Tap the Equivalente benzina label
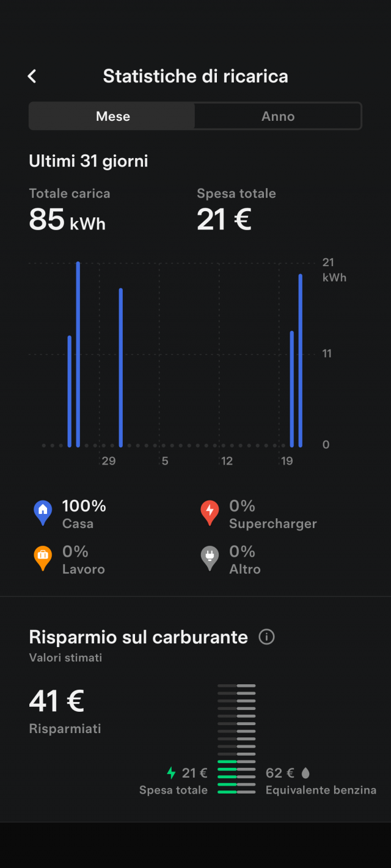 click(321, 790)
